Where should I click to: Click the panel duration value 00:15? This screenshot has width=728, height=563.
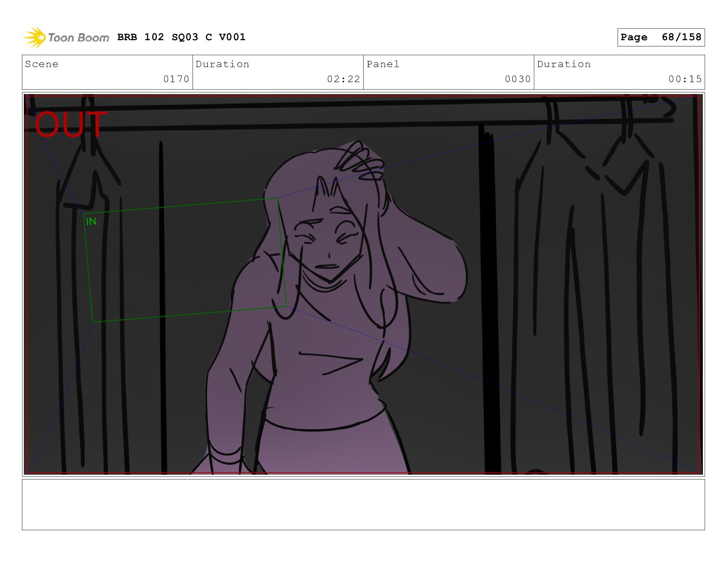click(685, 79)
